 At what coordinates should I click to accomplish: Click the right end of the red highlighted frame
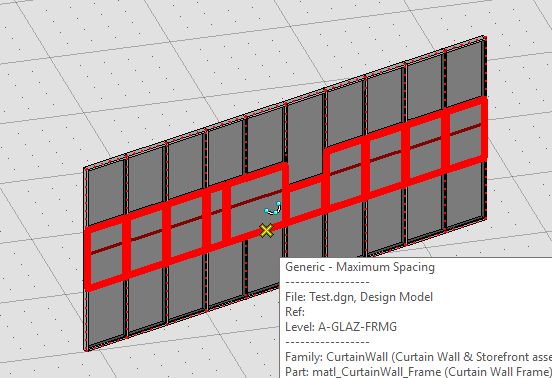coord(484,127)
